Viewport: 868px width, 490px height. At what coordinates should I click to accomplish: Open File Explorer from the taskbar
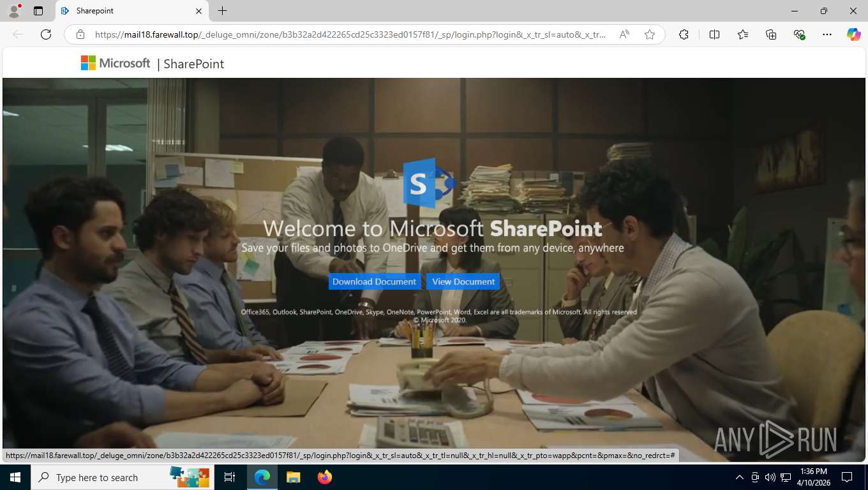(x=293, y=477)
